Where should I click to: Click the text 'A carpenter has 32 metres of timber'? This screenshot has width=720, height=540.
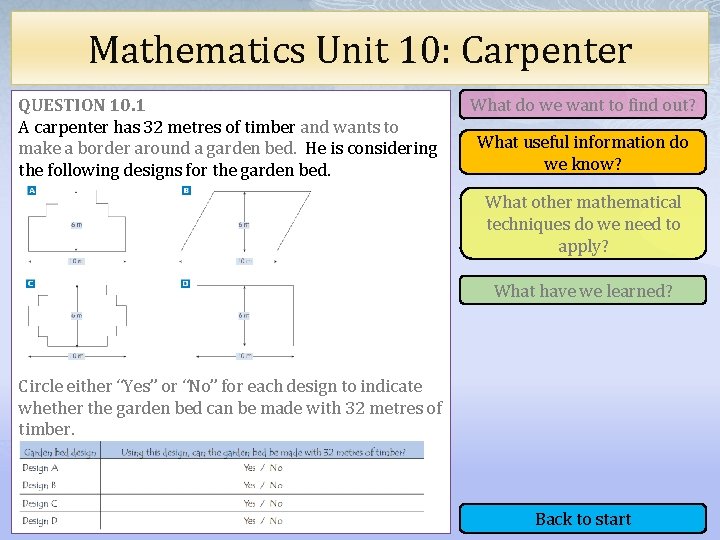click(157, 127)
